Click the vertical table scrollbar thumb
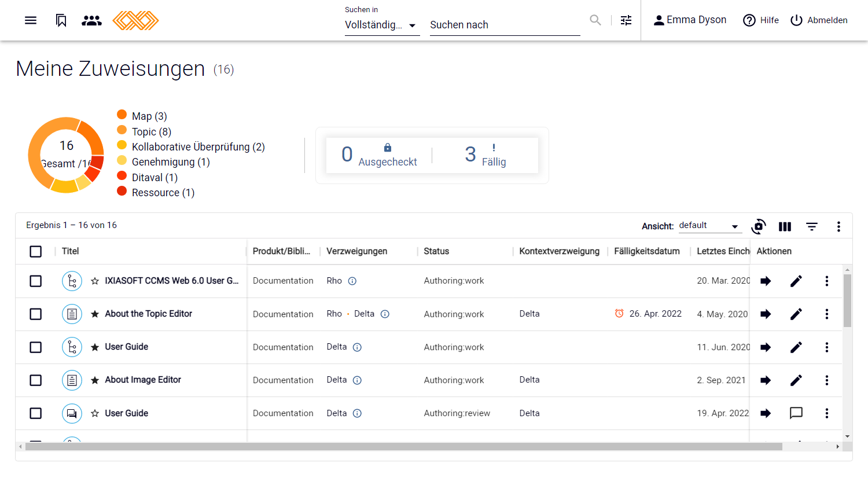868x492 pixels. click(x=847, y=301)
